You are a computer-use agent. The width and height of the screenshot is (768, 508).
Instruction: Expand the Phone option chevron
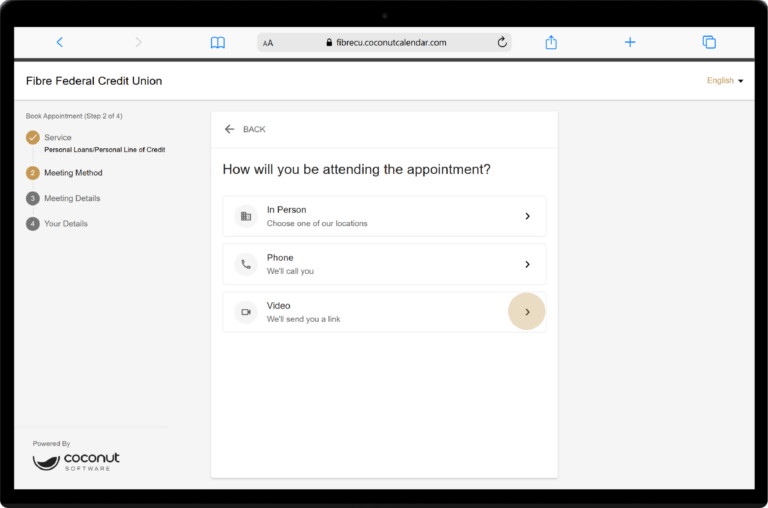[x=527, y=264]
